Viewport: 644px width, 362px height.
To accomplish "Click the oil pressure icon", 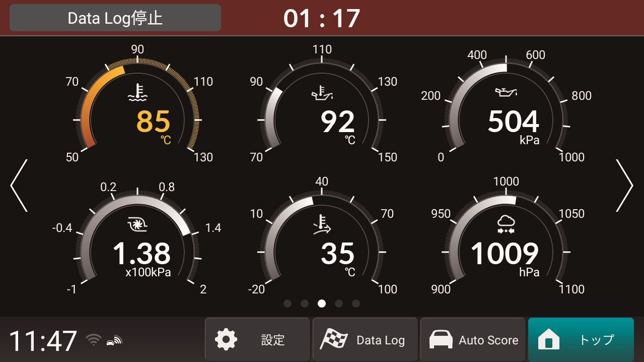I will click(x=506, y=92).
